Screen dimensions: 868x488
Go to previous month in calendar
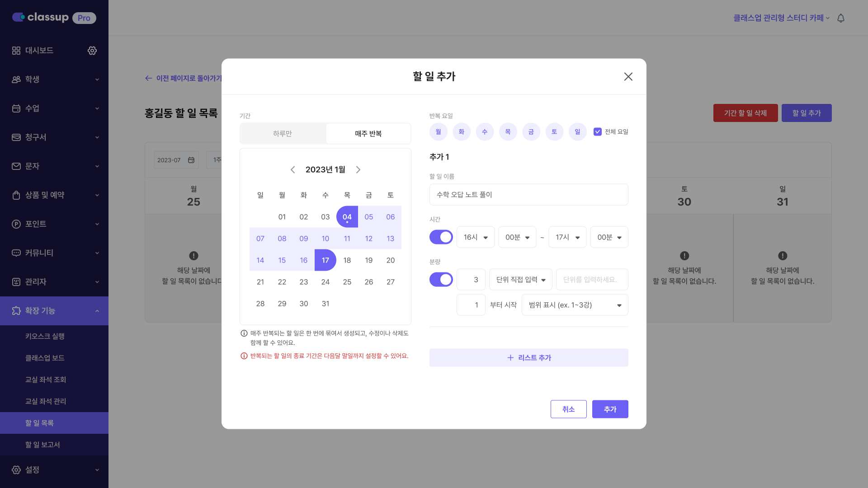coord(293,169)
